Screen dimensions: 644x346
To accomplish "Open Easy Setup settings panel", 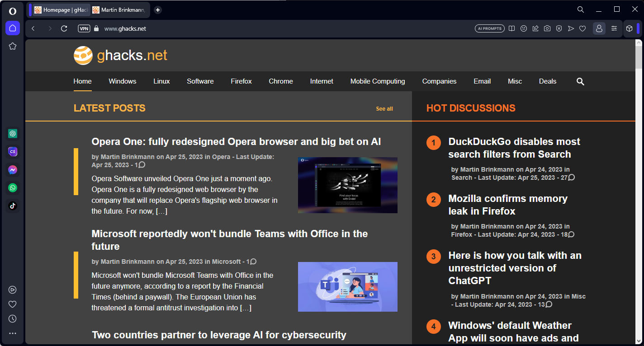I will click(x=614, y=28).
